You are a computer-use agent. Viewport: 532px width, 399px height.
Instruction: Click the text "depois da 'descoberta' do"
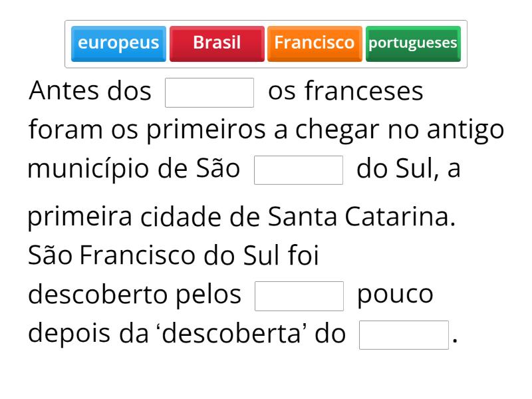[187, 334]
